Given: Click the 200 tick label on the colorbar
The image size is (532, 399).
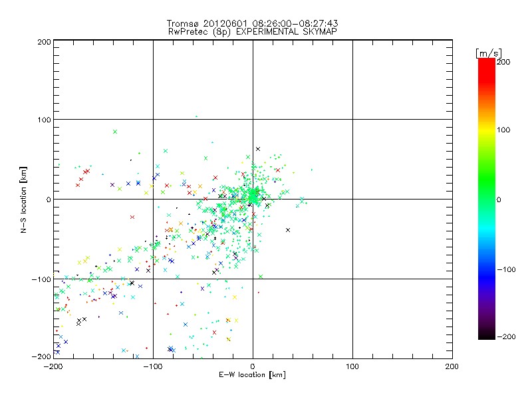Looking at the screenshot, I should pyautogui.click(x=503, y=61).
